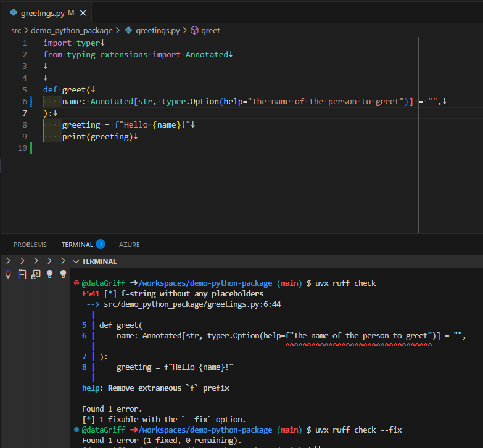
Task: Click the first /workspaces/demo-python-package path
Action: click(x=205, y=283)
